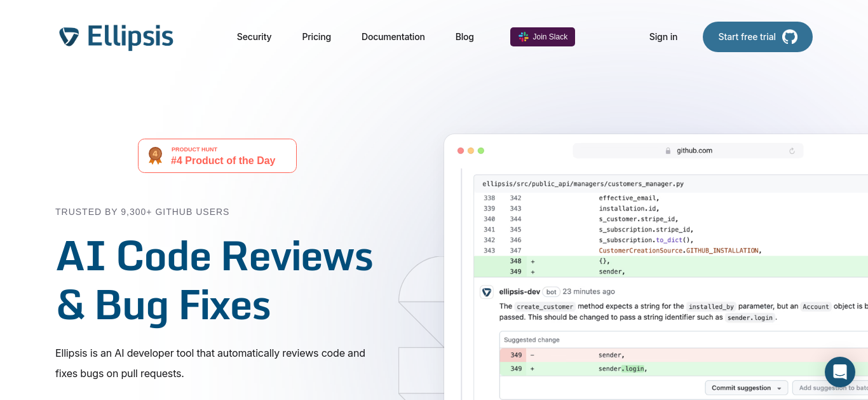The width and height of the screenshot is (868, 400).
Task: Click the 'TRUSTED BY 9,300+ GITHUB USERS' text
Action: 142,212
